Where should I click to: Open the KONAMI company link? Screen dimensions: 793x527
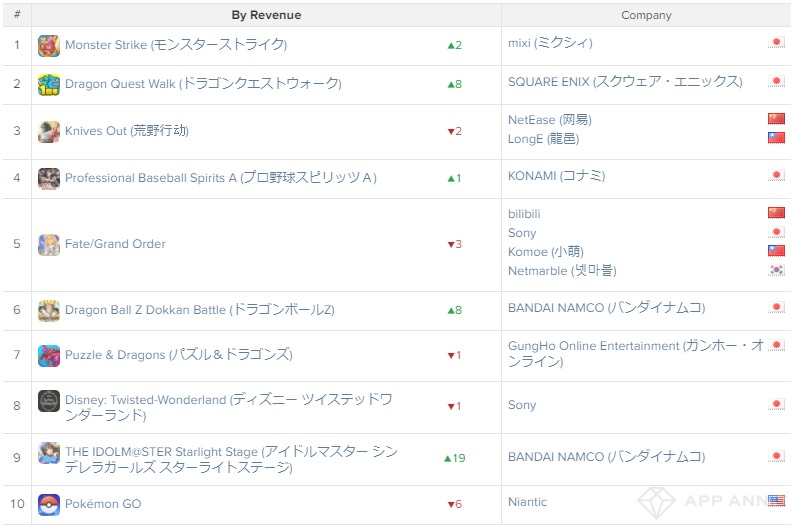pos(556,176)
